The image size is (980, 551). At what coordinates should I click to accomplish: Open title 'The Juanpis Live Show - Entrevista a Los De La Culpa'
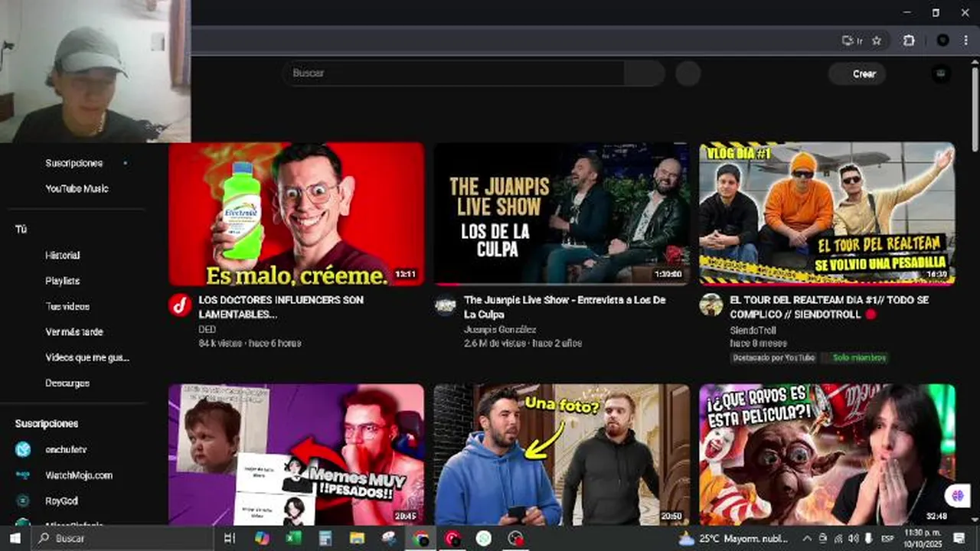565,307
